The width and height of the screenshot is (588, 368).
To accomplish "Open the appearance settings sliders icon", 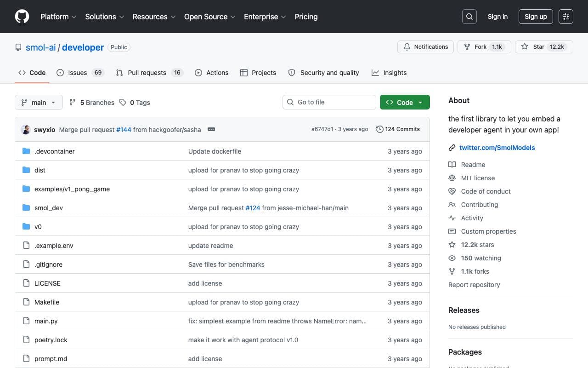I will (x=566, y=17).
